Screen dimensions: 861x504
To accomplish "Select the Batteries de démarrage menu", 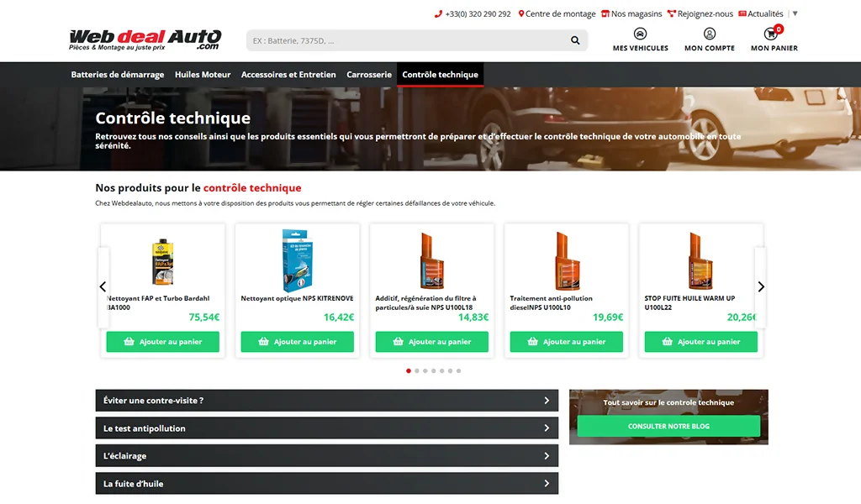I will 118,75.
